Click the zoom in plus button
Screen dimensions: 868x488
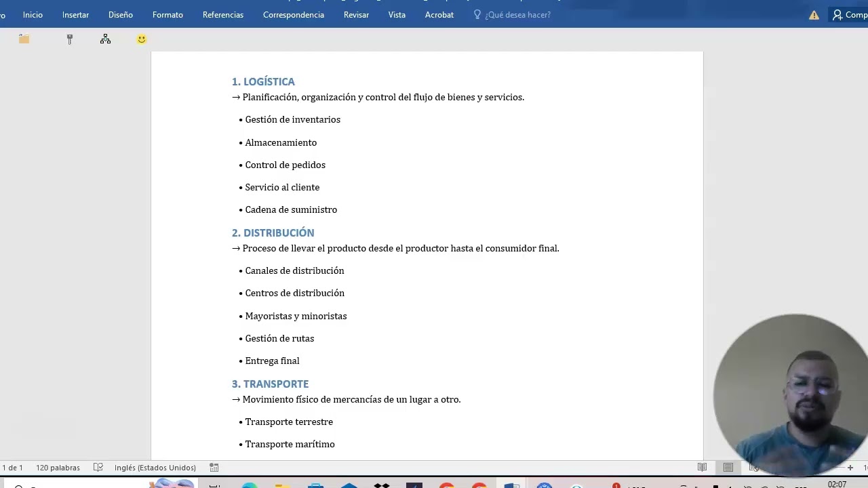850,468
